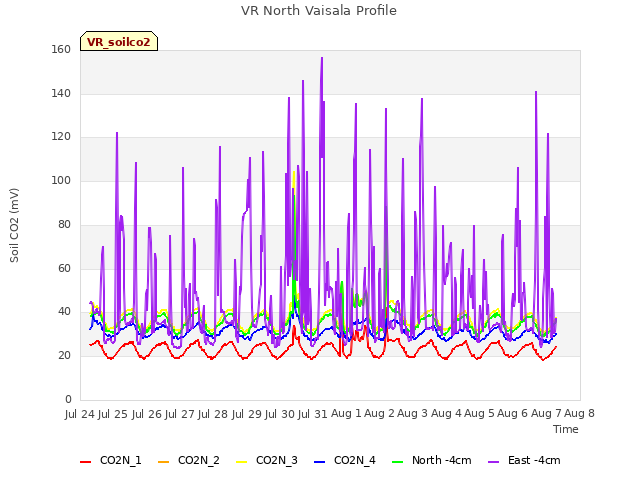Toggle the CO2N_2 legend entry
This screenshot has height=480, width=640.
click(x=189, y=460)
